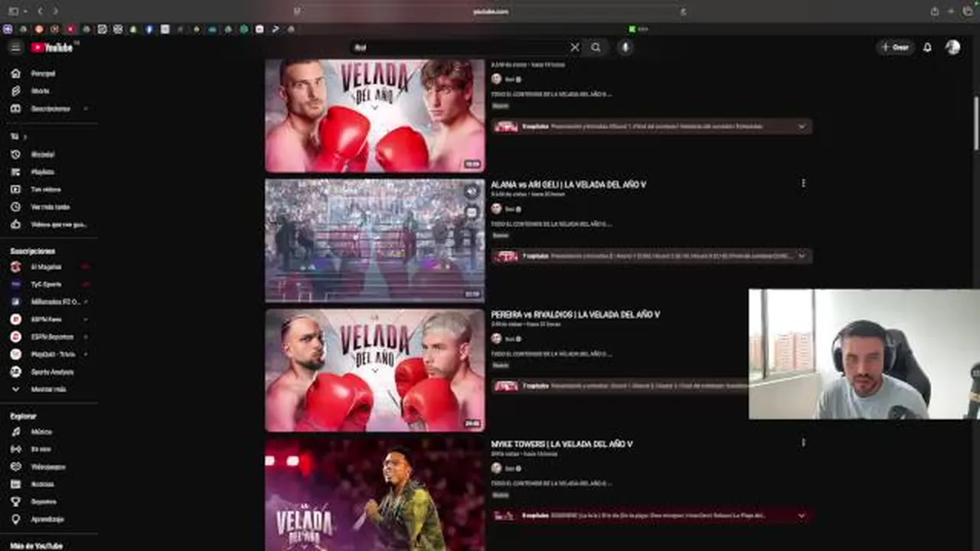Start voice search with microphone
The width and height of the screenshot is (980, 551).
tap(626, 47)
